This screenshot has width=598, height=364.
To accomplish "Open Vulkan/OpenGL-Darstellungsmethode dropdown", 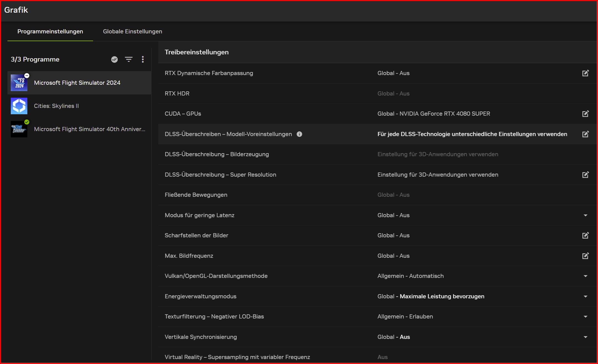I will [585, 276].
